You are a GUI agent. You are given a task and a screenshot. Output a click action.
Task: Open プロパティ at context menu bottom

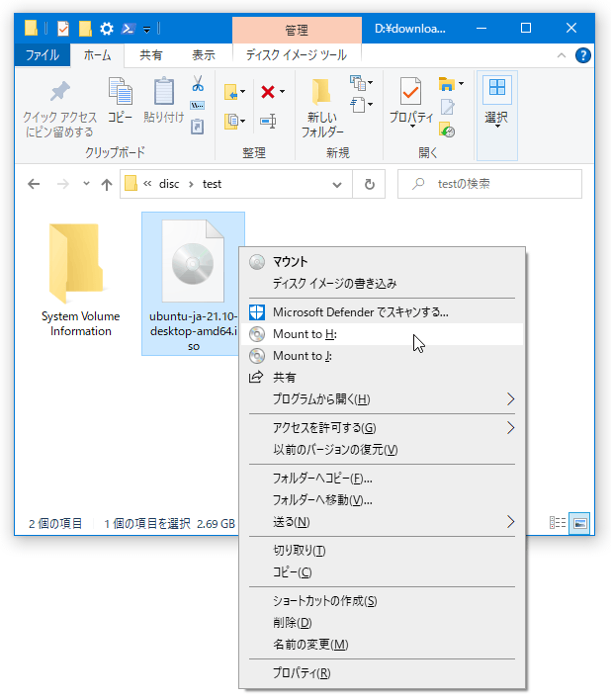382,672
